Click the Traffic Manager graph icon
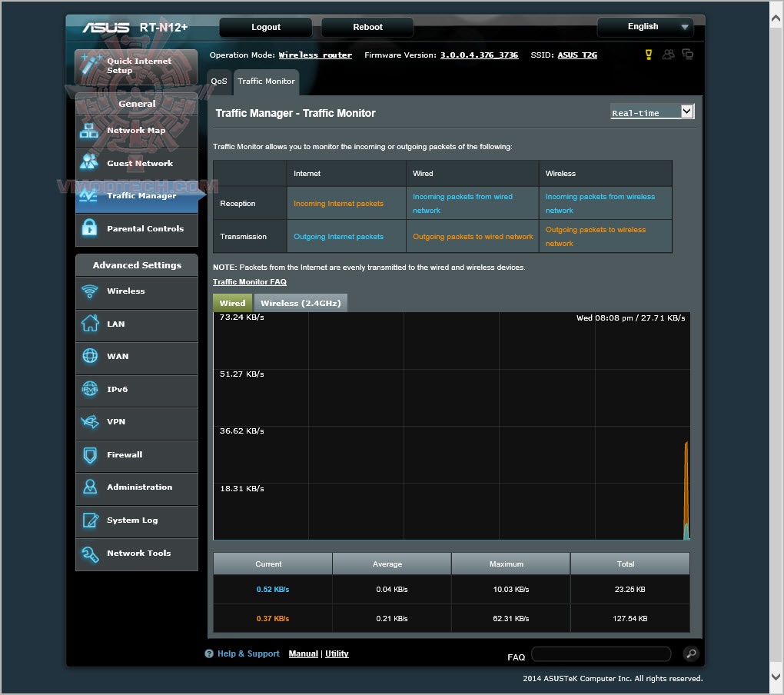784x695 pixels. tap(89, 195)
